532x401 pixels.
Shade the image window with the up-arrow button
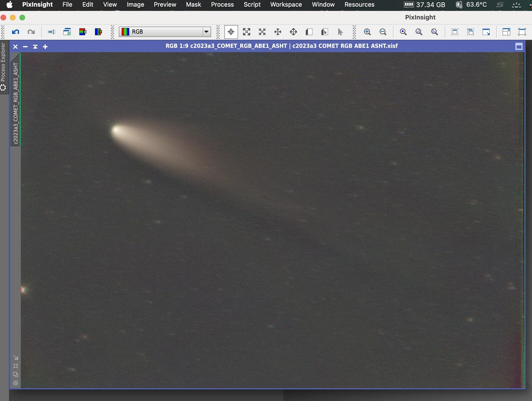[35, 47]
